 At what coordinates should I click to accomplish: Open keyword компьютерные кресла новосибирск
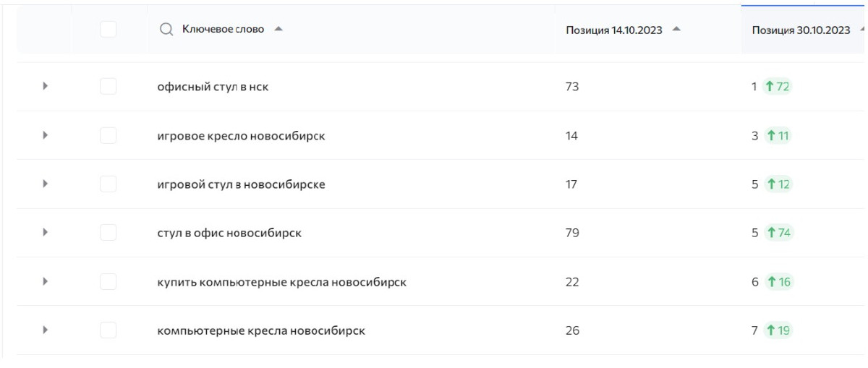(x=261, y=331)
